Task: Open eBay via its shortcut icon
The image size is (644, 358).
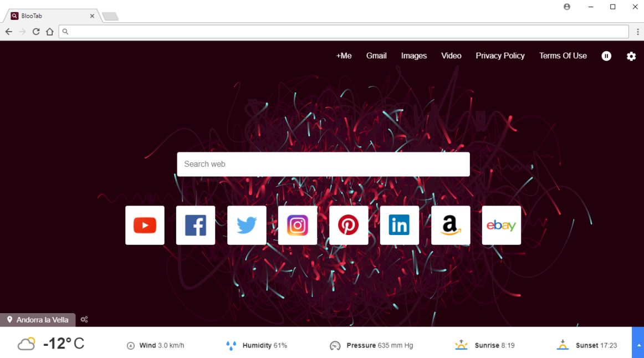Action: pos(502,225)
